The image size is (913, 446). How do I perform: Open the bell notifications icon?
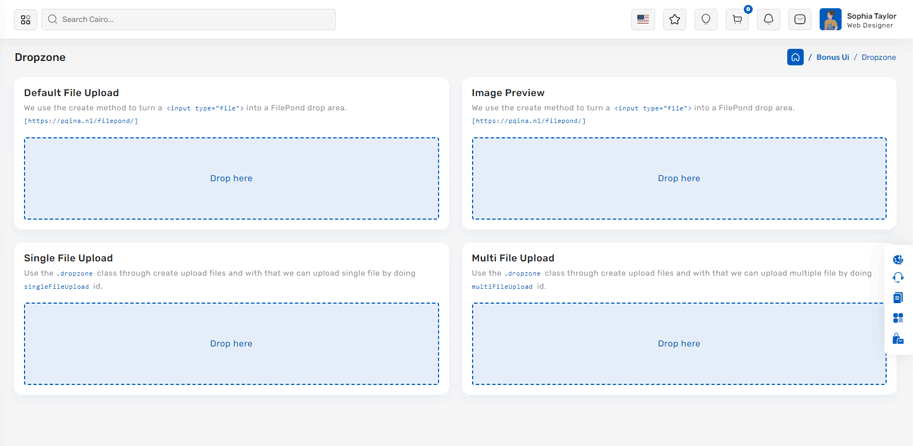(768, 19)
